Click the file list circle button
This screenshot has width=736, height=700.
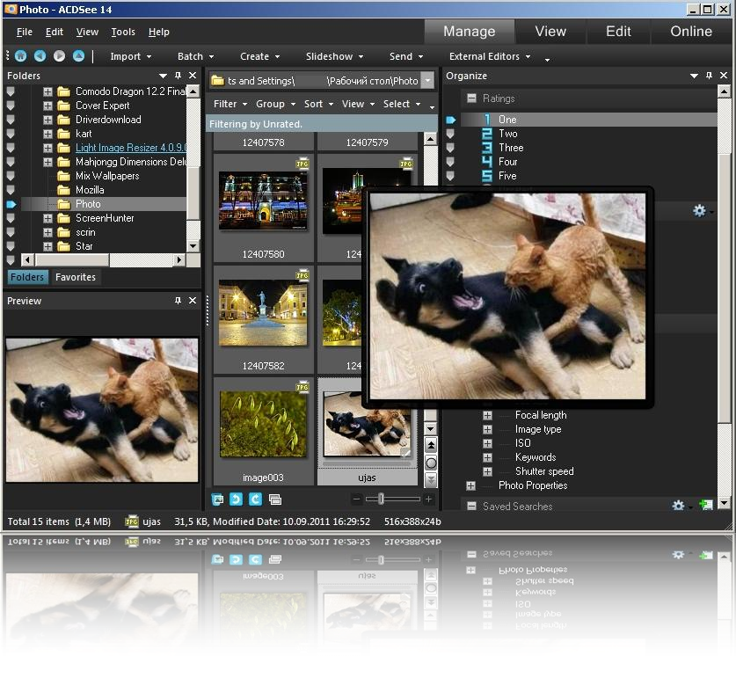(430, 463)
